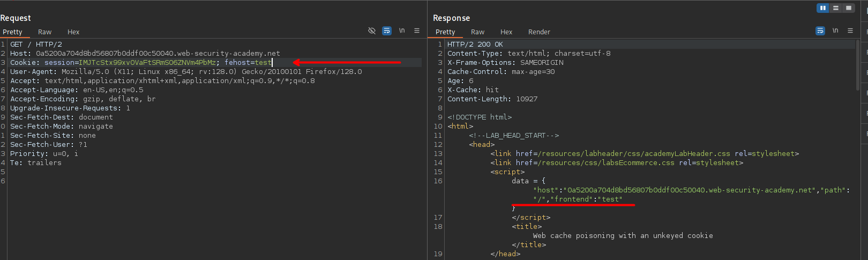
Task: Click the Request panel heading
Action: (16, 18)
